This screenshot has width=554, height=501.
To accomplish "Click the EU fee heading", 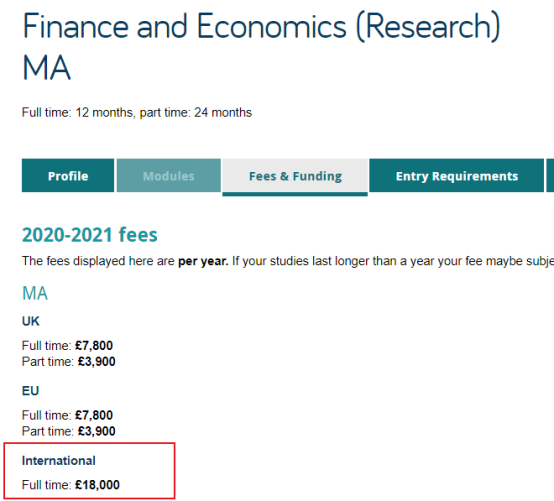I will 30,391.
